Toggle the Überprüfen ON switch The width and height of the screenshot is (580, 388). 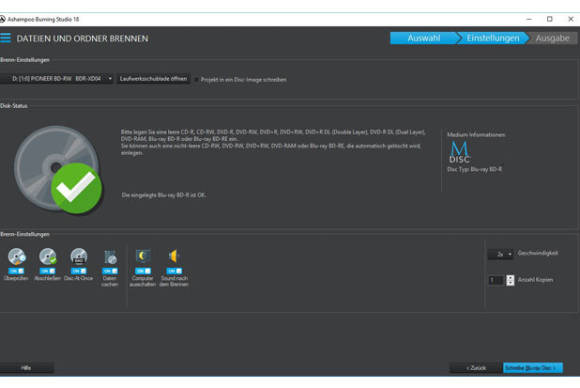pos(16,271)
